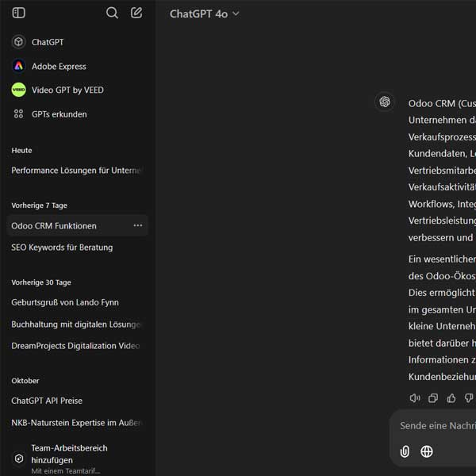The width and height of the screenshot is (476, 476).
Task: Give thumbs down to the response
Action: point(469,398)
